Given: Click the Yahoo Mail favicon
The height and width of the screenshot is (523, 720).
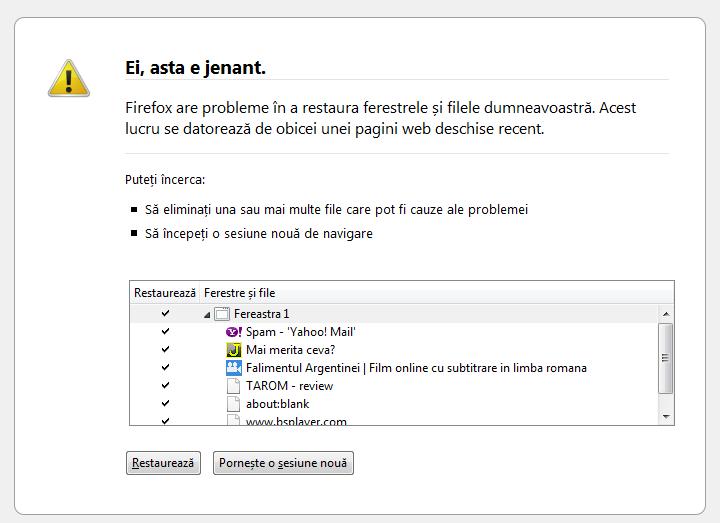Looking at the screenshot, I should (x=234, y=332).
